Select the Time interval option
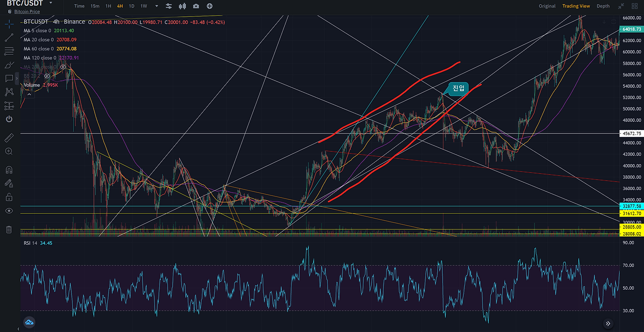644x332 pixels. click(x=79, y=6)
